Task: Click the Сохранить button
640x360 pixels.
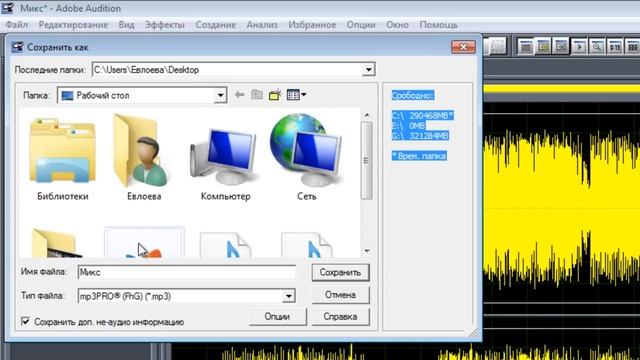Action: [340, 272]
